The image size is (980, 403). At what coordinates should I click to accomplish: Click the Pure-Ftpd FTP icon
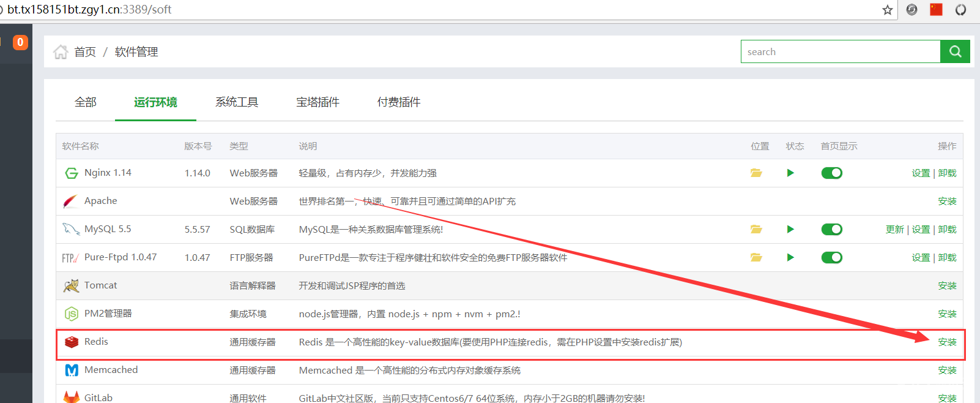click(x=70, y=258)
